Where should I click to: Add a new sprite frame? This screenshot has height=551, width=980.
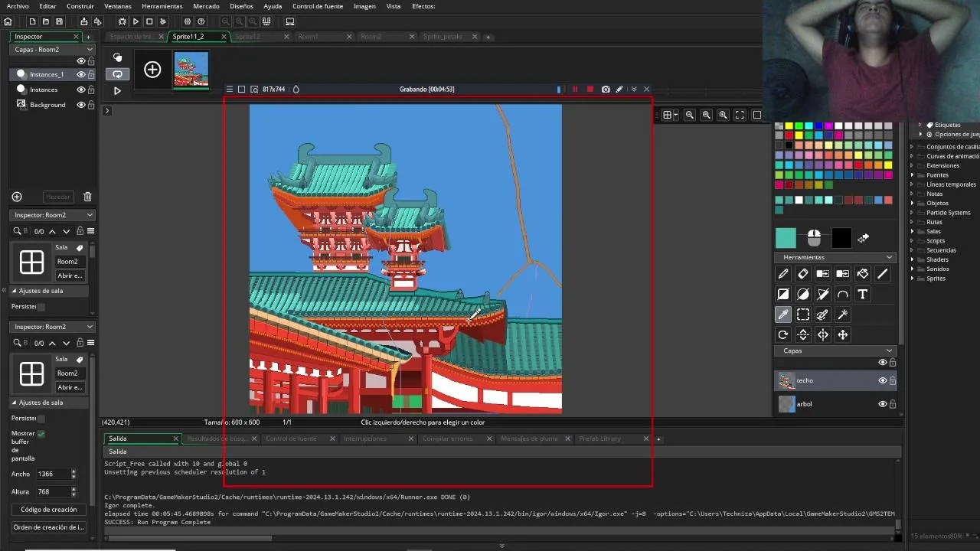152,70
